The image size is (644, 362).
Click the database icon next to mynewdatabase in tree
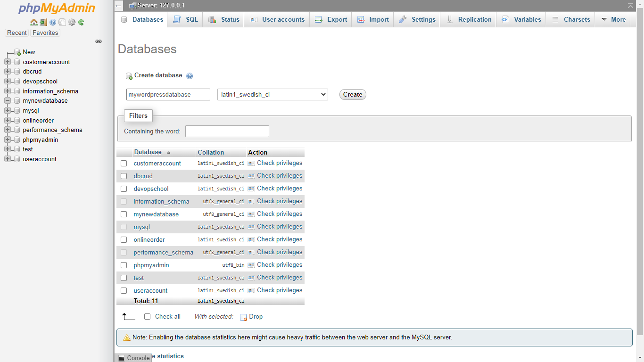click(17, 101)
